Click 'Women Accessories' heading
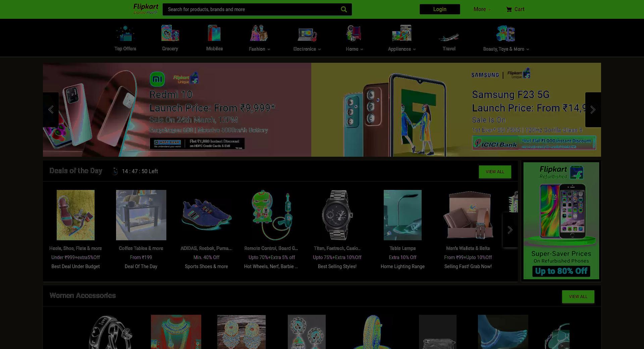The image size is (644, 349). [83, 296]
